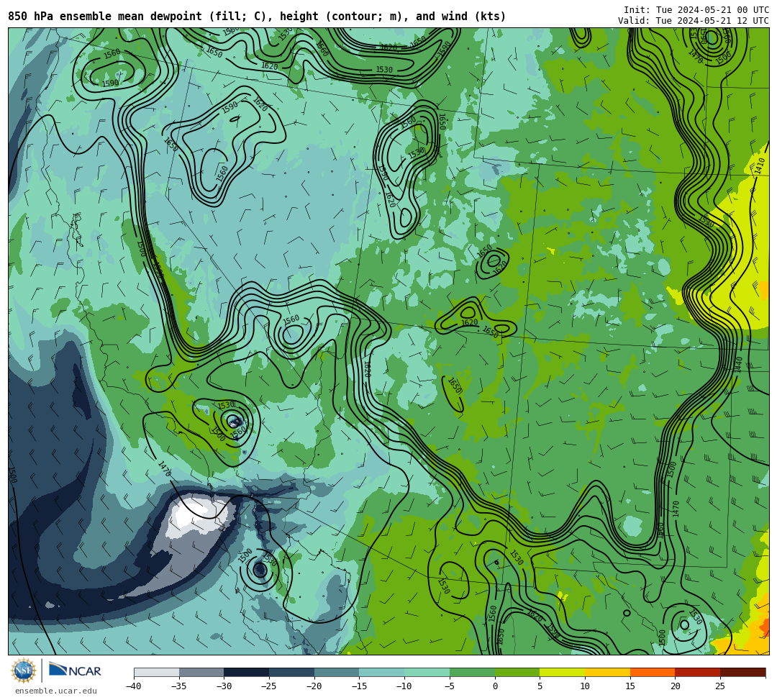Viewport: 777px width, 700px height.
Task: Click the '25' colorbar tick label
Action: click(720, 686)
